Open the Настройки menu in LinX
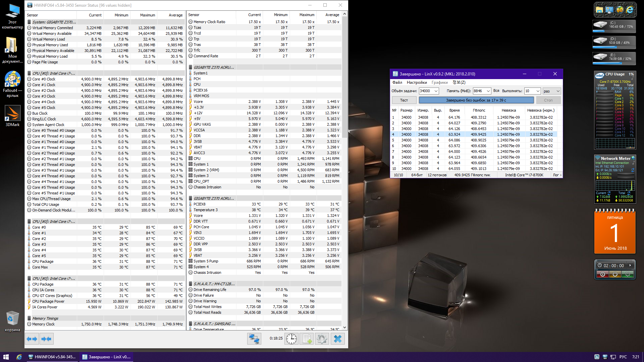This screenshot has width=644, height=362. tap(417, 82)
